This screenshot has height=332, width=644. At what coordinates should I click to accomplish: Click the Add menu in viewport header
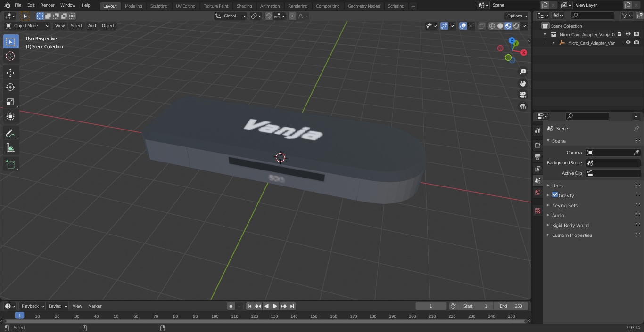point(92,26)
